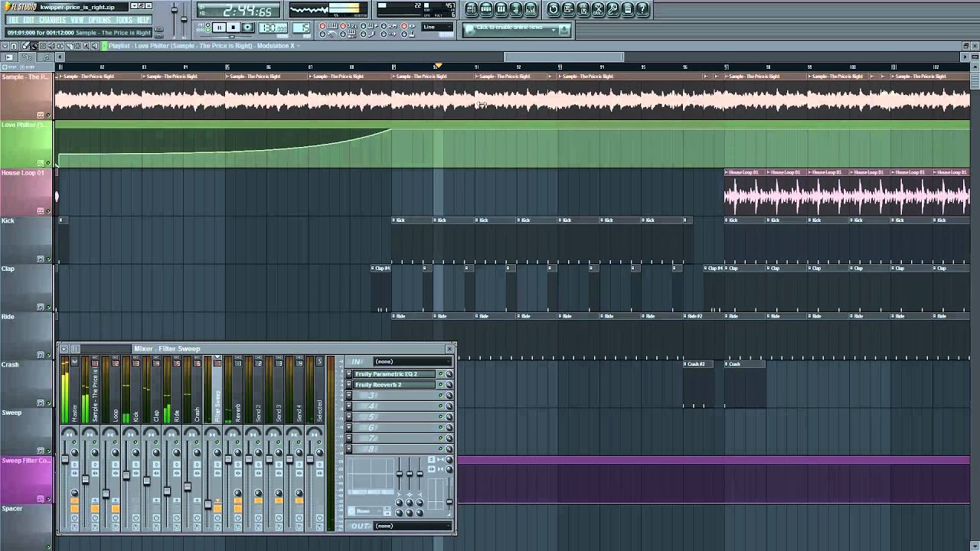Toggle Fruity Parametric EQ 2 effect enable LED
Screen dimensions: 980x551
point(440,373)
